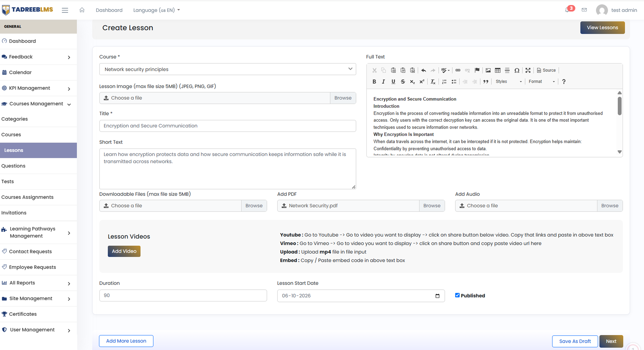644x350 pixels.
Task: Insert an image into Full Text
Action: click(x=488, y=70)
